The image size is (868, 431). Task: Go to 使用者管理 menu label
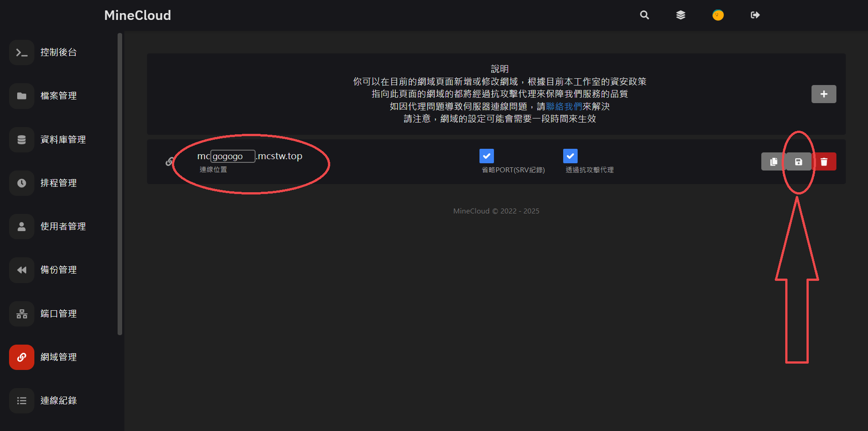point(63,227)
